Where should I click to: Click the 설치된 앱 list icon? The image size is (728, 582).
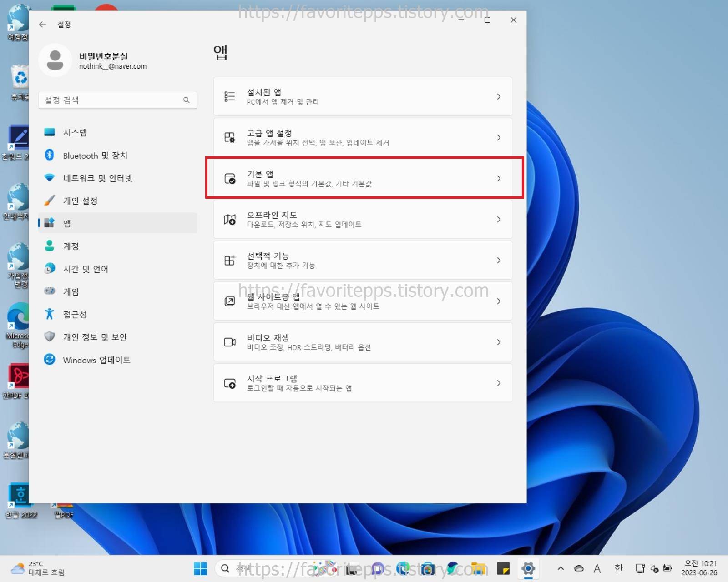(230, 96)
